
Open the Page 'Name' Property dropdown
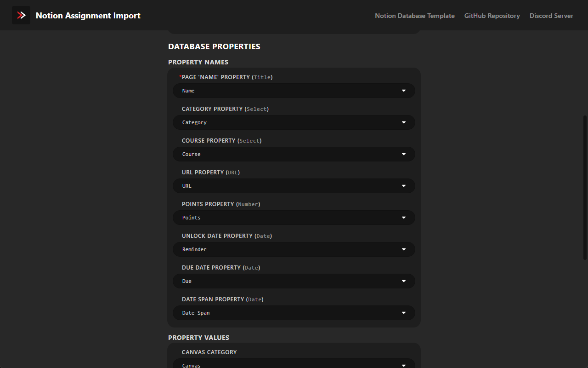[294, 91]
